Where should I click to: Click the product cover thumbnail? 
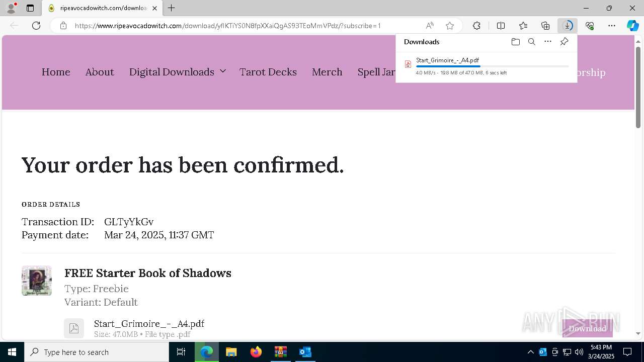[37, 281]
